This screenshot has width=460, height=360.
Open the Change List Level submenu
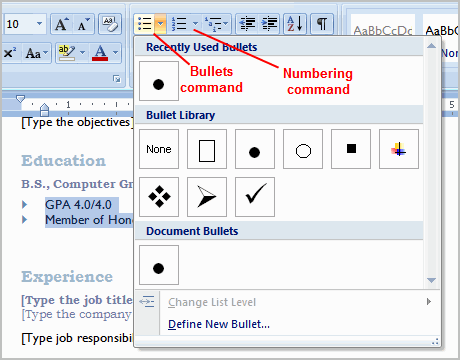(287, 302)
